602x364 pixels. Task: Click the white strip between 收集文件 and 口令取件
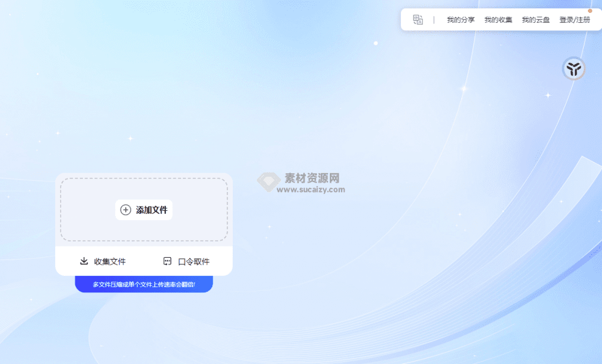click(x=144, y=261)
